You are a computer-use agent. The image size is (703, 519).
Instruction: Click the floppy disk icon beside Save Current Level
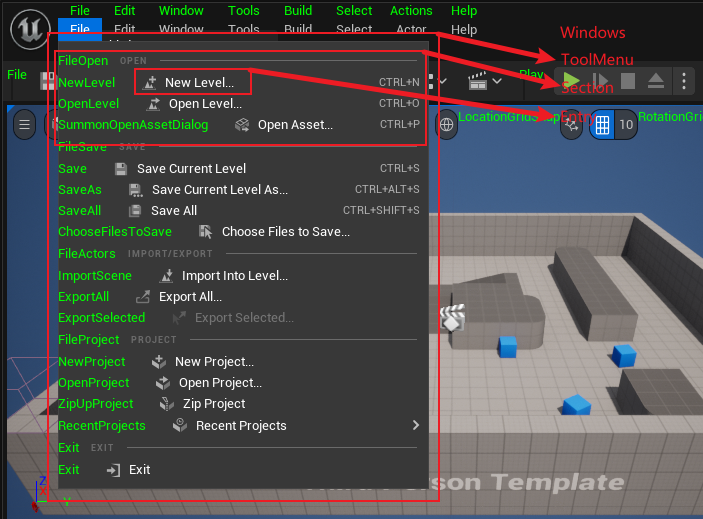pos(121,169)
